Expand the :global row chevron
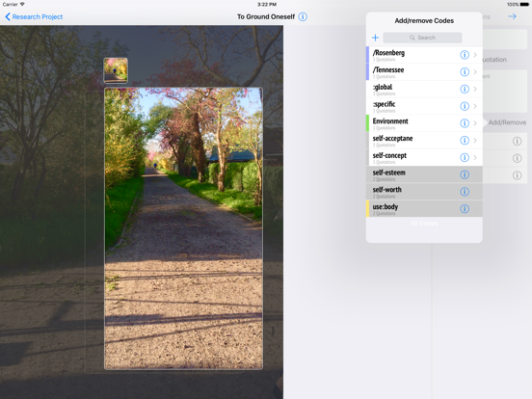Image resolution: width=532 pixels, height=399 pixels. [x=475, y=89]
